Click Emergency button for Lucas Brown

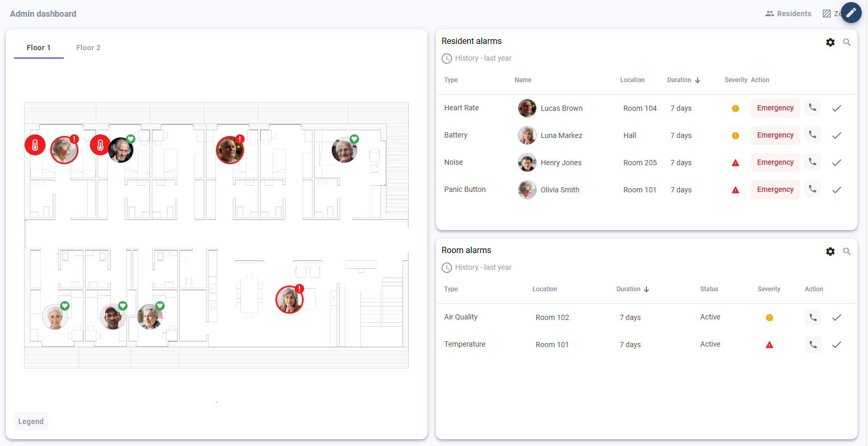(x=775, y=108)
